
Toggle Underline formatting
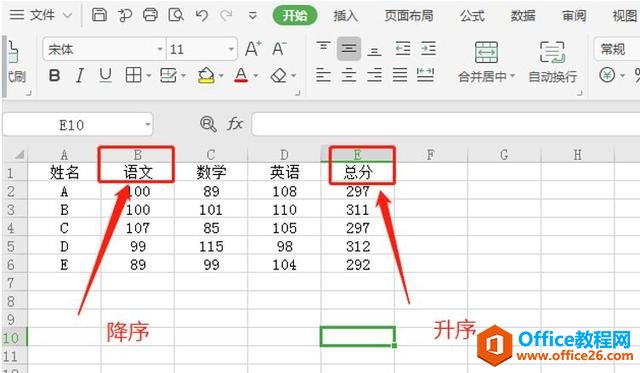(x=105, y=75)
